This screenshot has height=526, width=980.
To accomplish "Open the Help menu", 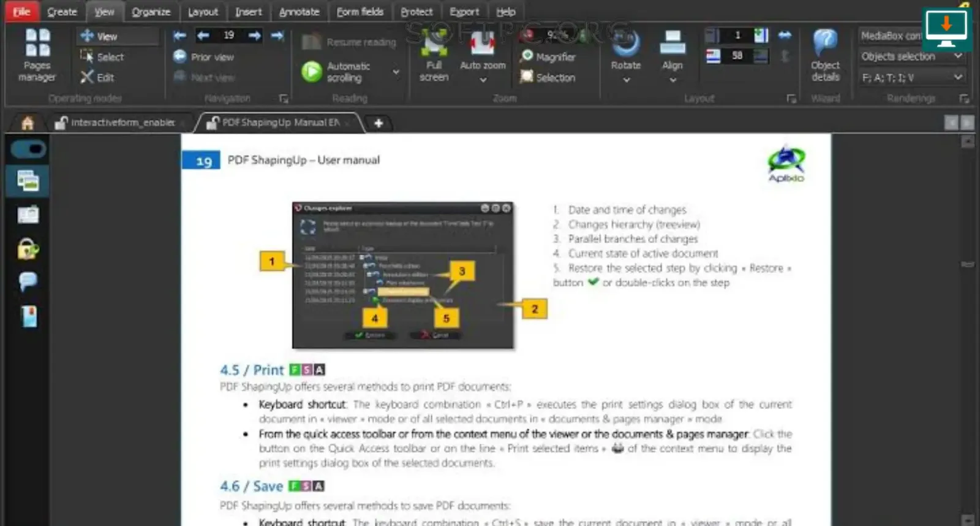I will pos(505,12).
